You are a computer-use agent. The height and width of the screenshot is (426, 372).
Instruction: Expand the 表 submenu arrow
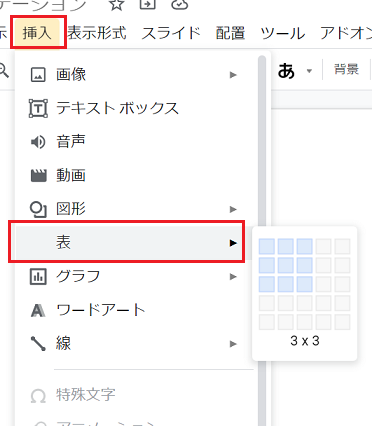(233, 243)
